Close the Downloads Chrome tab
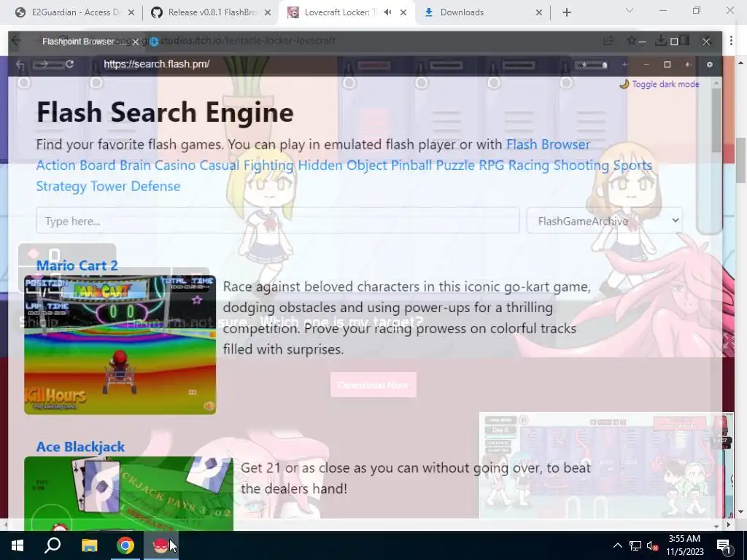 point(539,12)
